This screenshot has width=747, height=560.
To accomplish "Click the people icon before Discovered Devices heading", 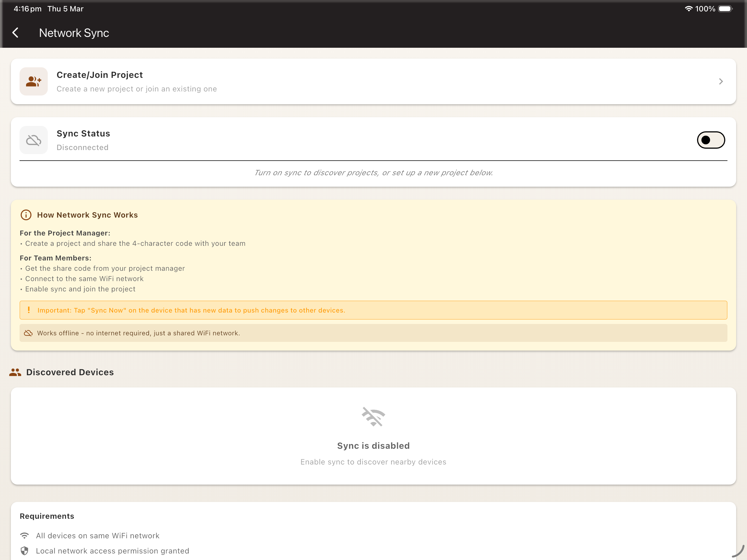I will click(x=15, y=372).
